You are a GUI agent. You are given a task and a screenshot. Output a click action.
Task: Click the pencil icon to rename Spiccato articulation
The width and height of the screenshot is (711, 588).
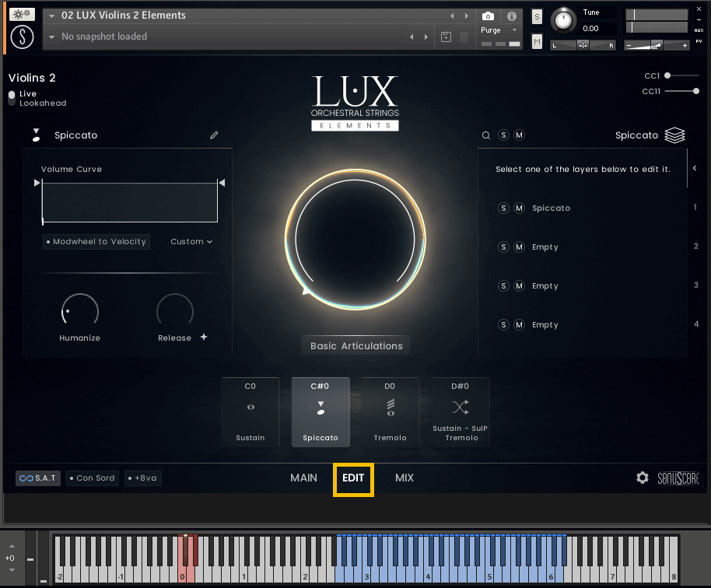coord(214,135)
